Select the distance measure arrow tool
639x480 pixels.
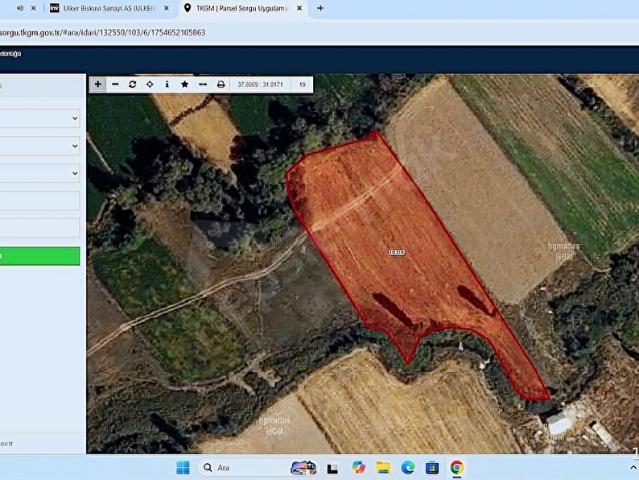(203, 84)
